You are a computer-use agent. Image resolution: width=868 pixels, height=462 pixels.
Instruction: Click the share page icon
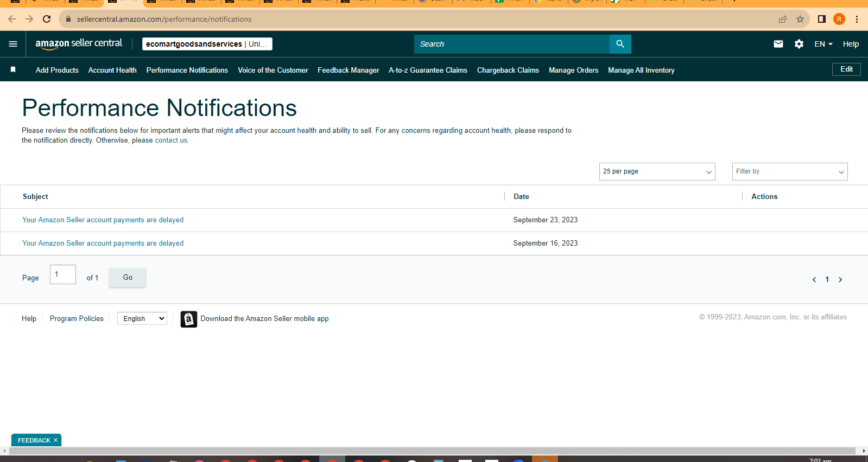click(783, 19)
